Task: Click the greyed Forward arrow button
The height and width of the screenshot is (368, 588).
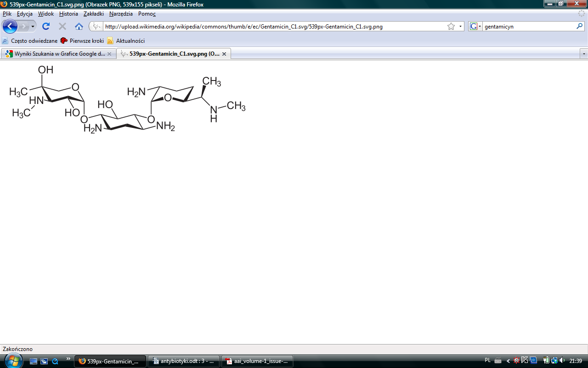Action: (23, 26)
